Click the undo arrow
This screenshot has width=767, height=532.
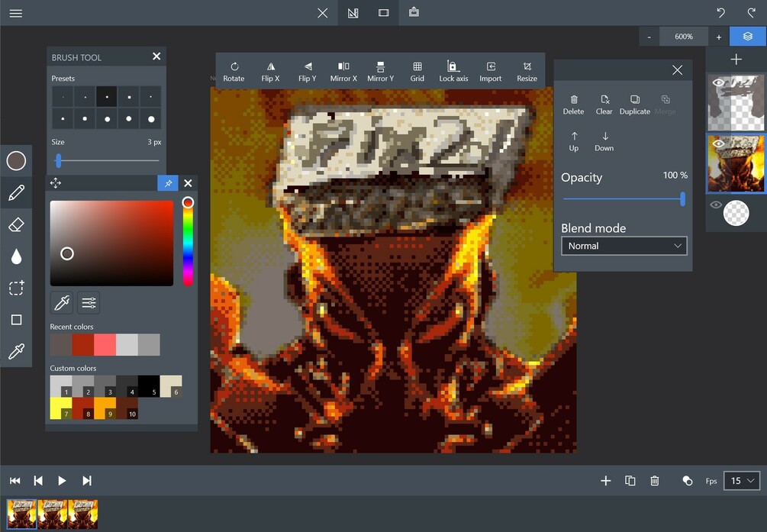coord(720,13)
